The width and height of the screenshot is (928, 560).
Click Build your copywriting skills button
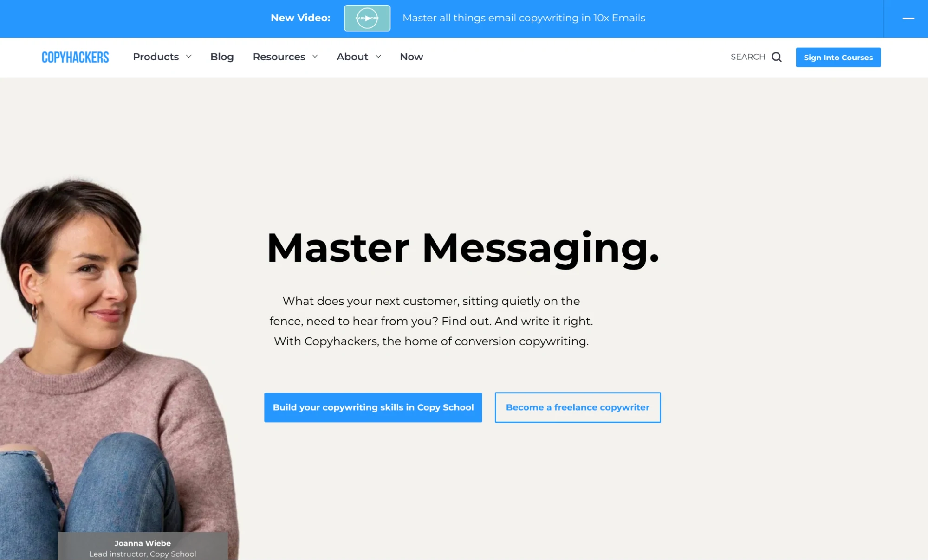pyautogui.click(x=373, y=407)
